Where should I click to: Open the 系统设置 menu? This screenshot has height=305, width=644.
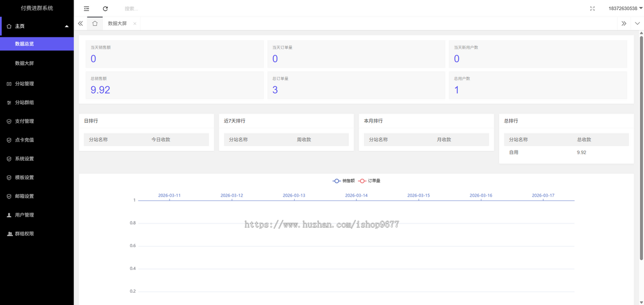[37, 159]
